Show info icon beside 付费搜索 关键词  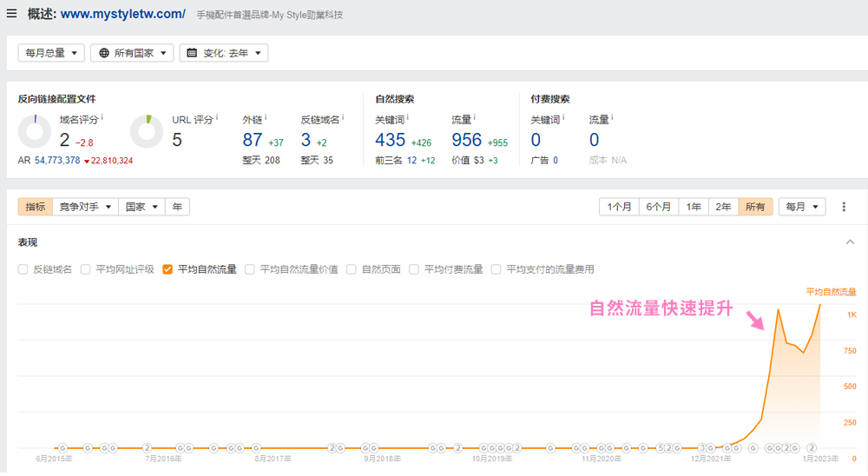[x=563, y=117]
